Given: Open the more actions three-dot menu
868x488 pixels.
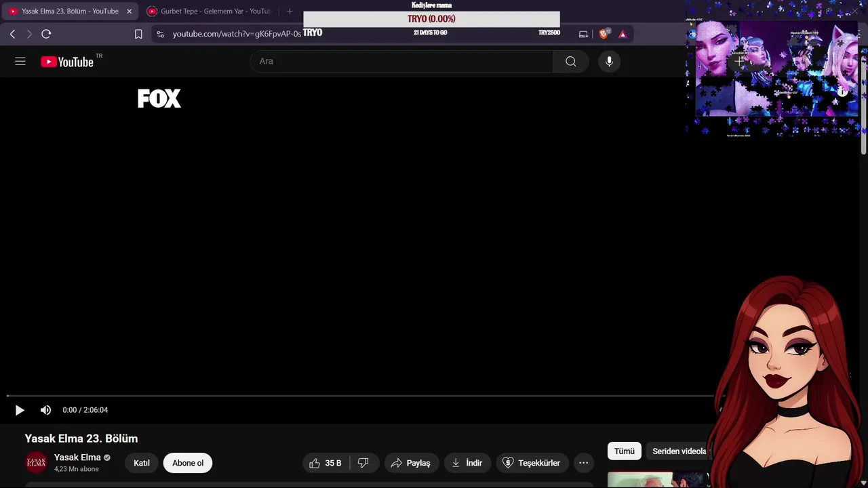Looking at the screenshot, I should pyautogui.click(x=583, y=463).
